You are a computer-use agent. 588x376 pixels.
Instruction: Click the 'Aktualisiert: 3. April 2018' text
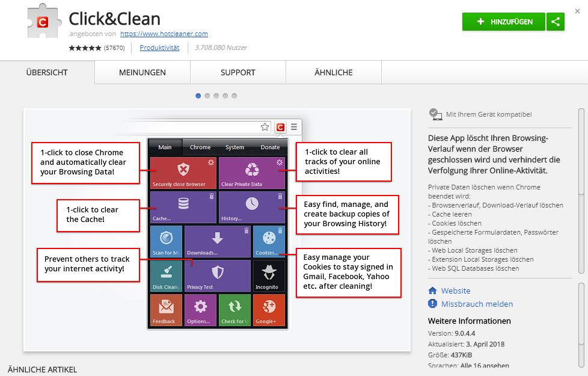click(x=466, y=344)
